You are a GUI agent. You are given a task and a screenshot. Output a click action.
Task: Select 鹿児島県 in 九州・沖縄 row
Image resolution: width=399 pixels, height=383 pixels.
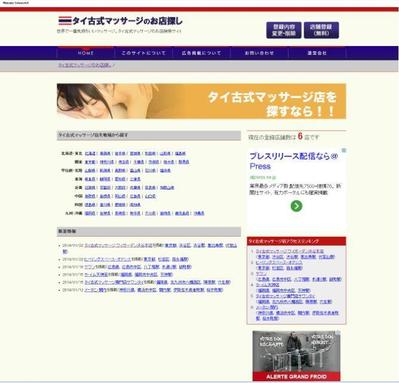pyautogui.click(x=182, y=213)
